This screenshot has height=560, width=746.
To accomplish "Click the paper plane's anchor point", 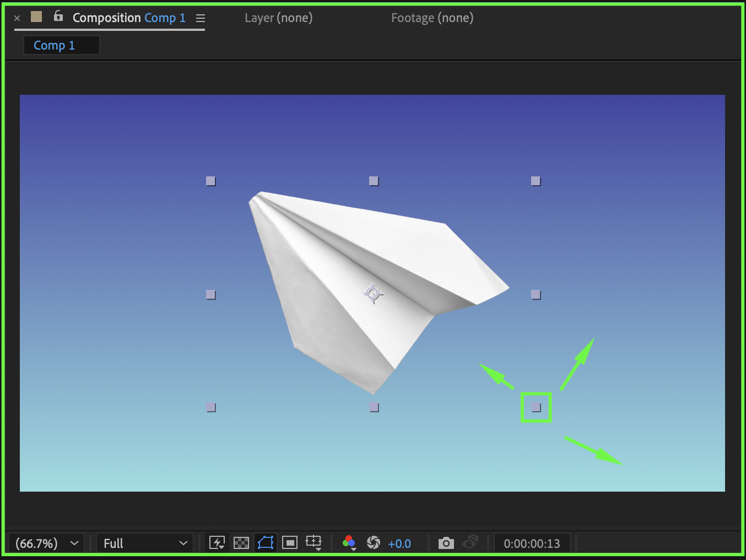I will pos(374,294).
